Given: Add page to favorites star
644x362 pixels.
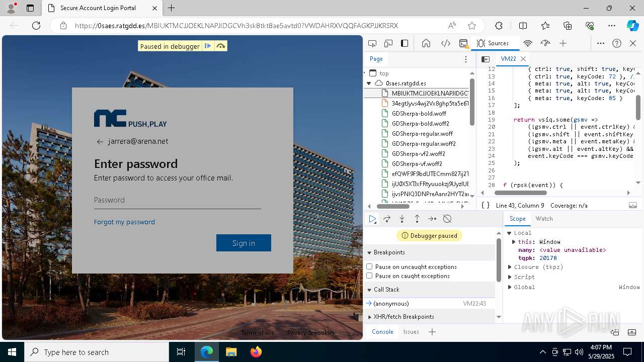Looking at the screenshot, I should (471, 26).
